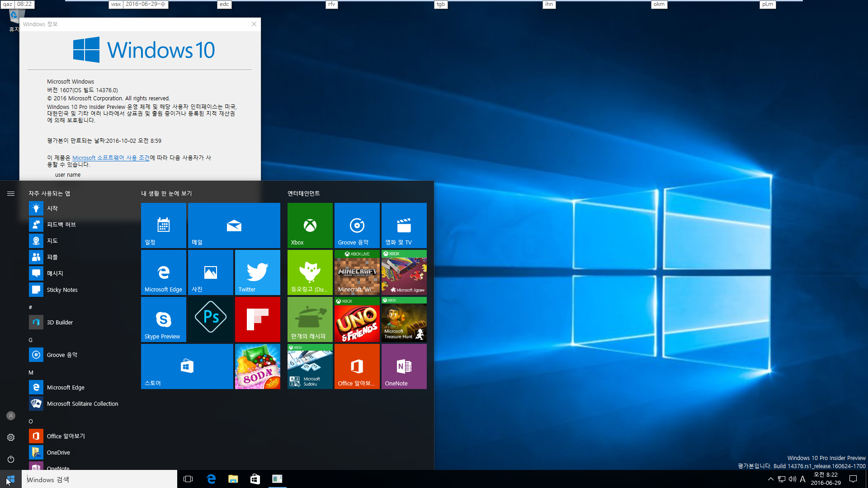Screen dimensions: 868x488
Task: Click the G letter header in the app list
Action: [30, 340]
